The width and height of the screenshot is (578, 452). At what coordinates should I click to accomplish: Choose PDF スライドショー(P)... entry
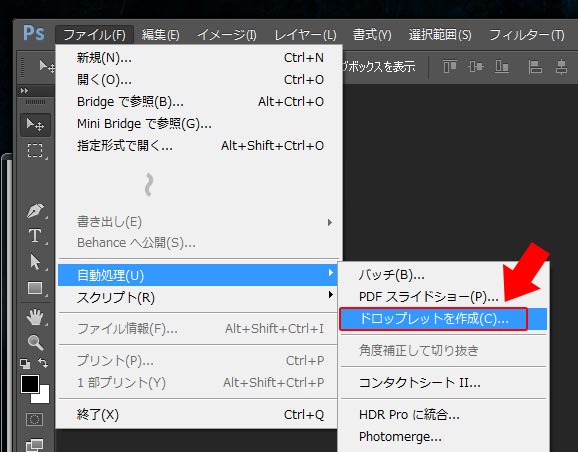(x=443, y=296)
